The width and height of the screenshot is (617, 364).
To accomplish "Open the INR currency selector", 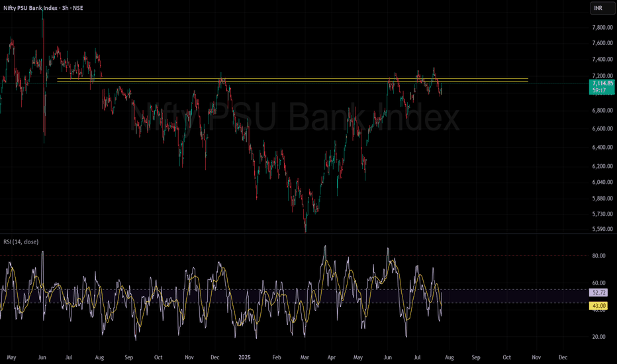I will click(602, 8).
